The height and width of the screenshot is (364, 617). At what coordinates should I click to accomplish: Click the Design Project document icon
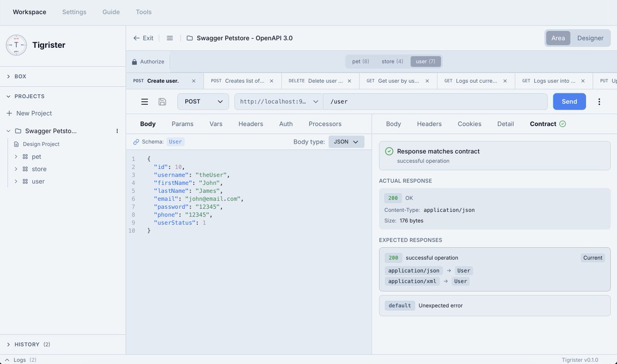[x=16, y=144]
